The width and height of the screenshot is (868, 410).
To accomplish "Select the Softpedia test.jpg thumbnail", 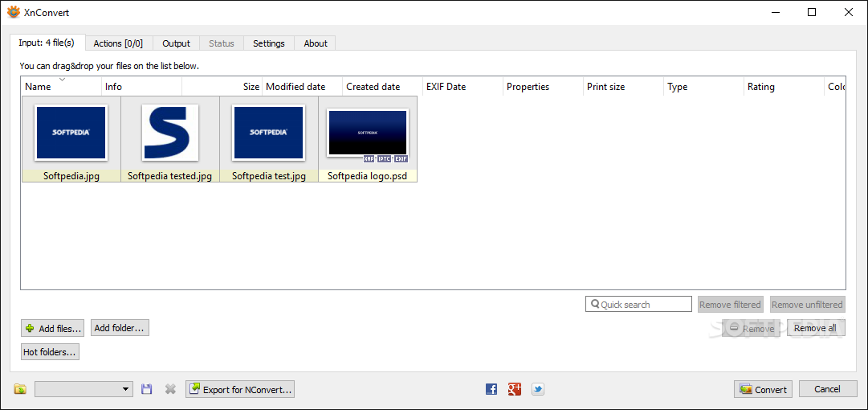I will coord(268,133).
